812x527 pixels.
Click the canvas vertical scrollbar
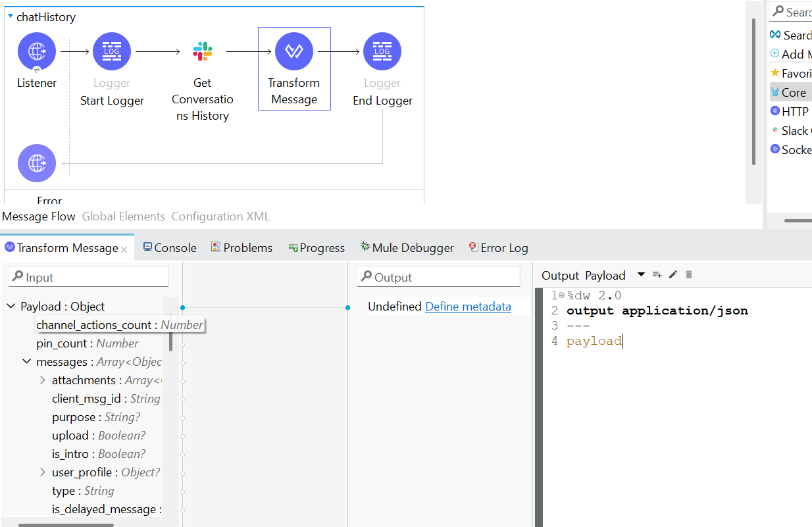pyautogui.click(x=754, y=91)
